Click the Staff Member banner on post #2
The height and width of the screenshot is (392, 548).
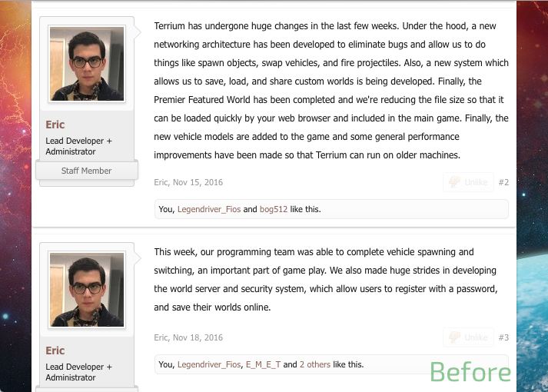(86, 171)
